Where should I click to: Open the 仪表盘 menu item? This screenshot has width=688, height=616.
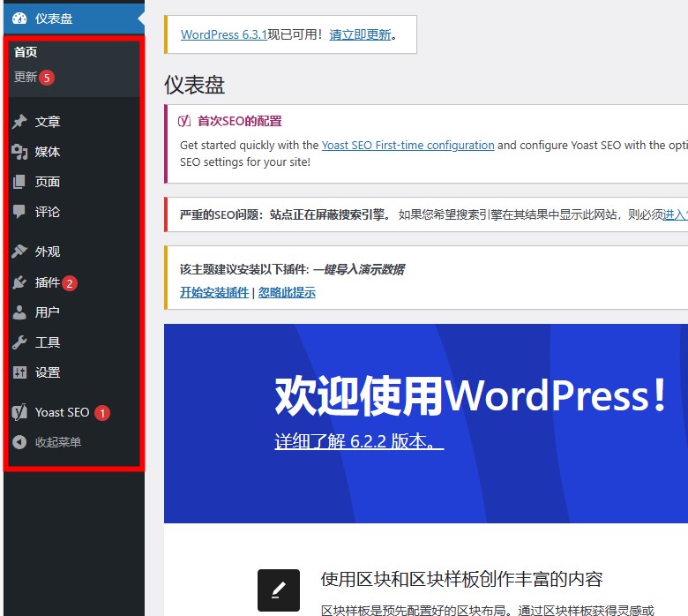point(74,19)
